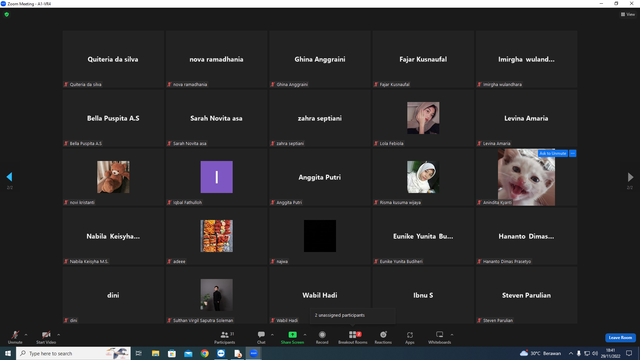
Task: Expand the chat options arrow
Action: coord(272,335)
